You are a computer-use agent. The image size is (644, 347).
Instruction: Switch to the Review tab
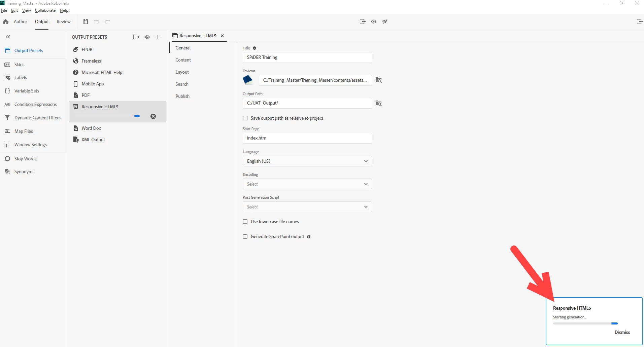[64, 22]
